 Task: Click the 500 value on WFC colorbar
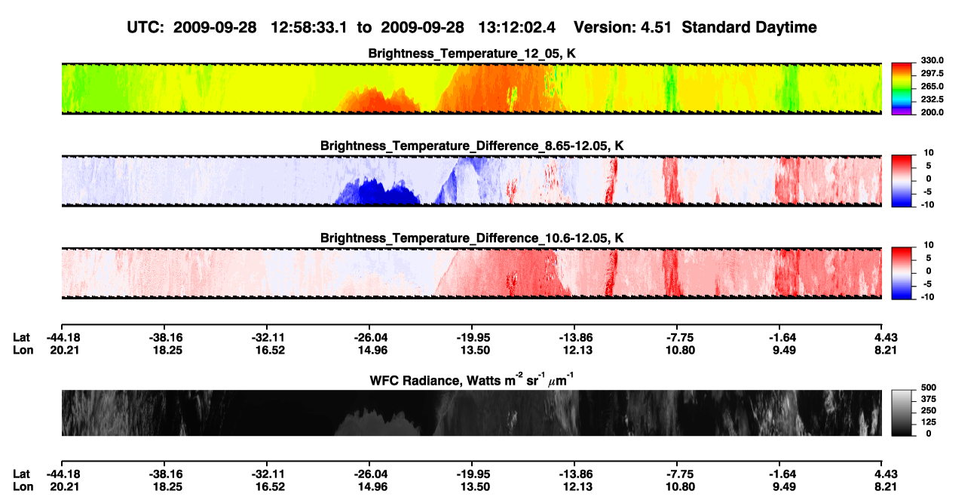coord(929,388)
